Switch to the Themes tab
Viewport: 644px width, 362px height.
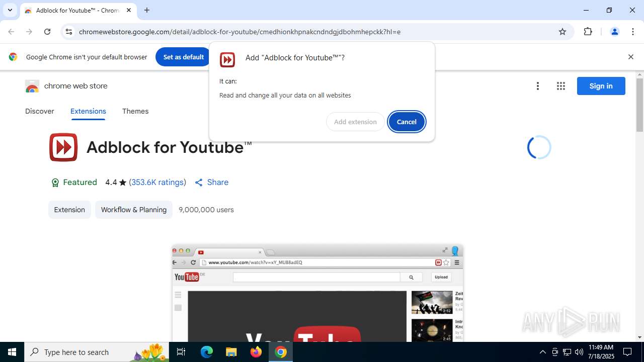(135, 111)
